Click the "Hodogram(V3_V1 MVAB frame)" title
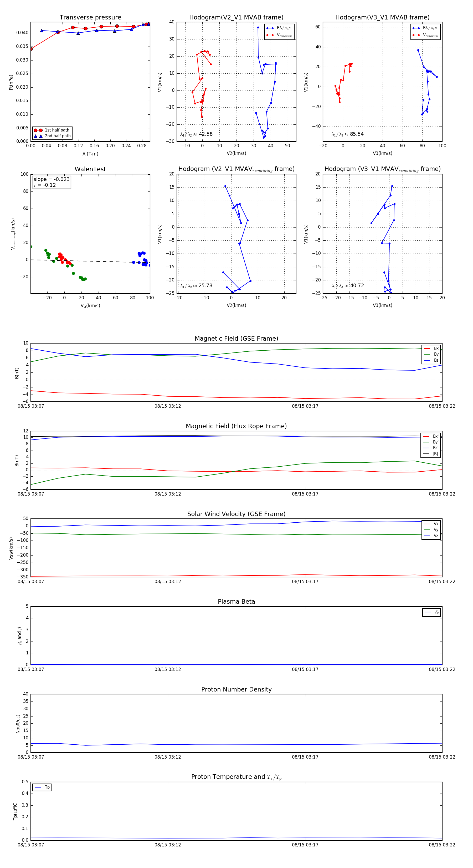This screenshot has height=868, width=473. [x=382, y=18]
